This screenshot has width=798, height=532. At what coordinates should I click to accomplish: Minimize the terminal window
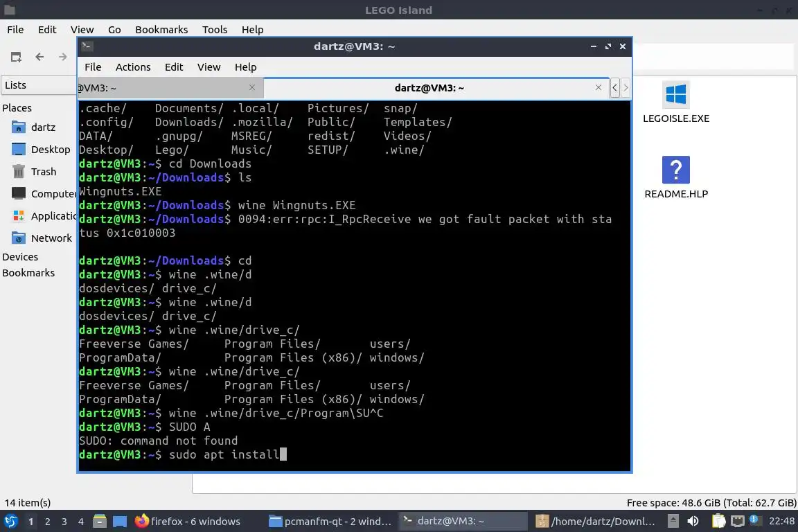594,46
